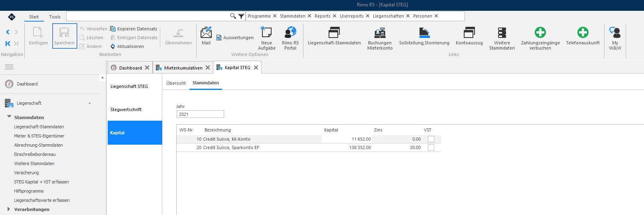Viewport: 644px width, 215px height.
Task: Close the Kapital STEG tab
Action: [256, 68]
